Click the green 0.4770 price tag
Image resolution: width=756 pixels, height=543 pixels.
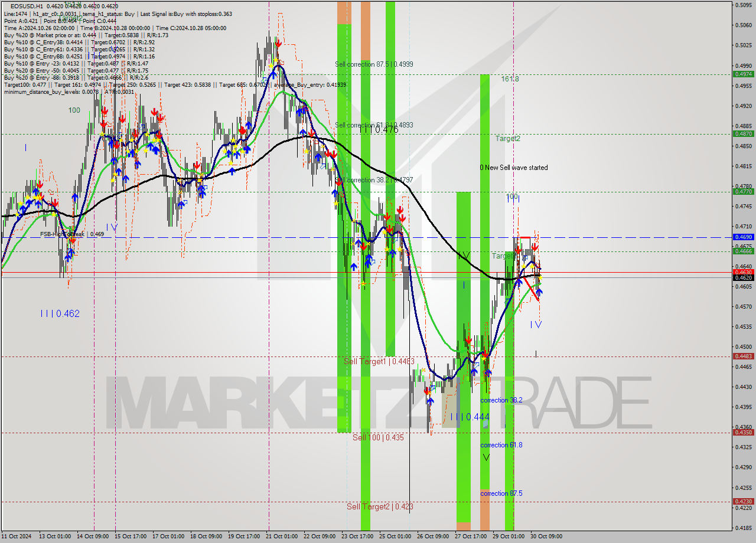742,192
